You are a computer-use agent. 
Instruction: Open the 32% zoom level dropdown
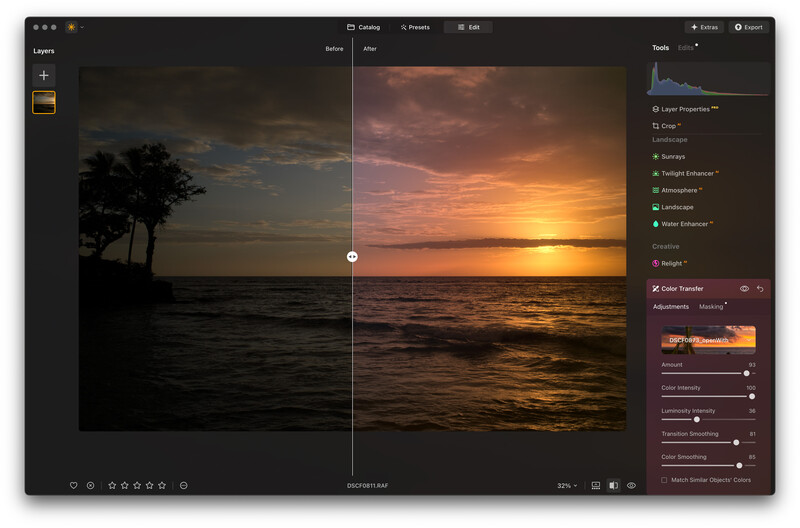(567, 486)
